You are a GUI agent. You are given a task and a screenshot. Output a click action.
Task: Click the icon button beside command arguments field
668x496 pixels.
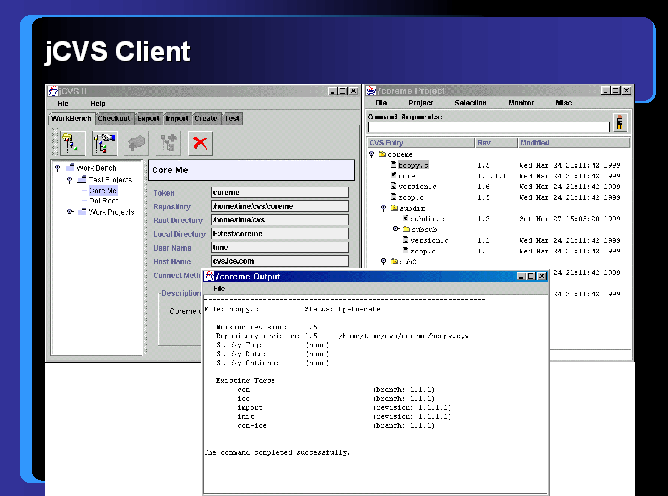tap(620, 123)
